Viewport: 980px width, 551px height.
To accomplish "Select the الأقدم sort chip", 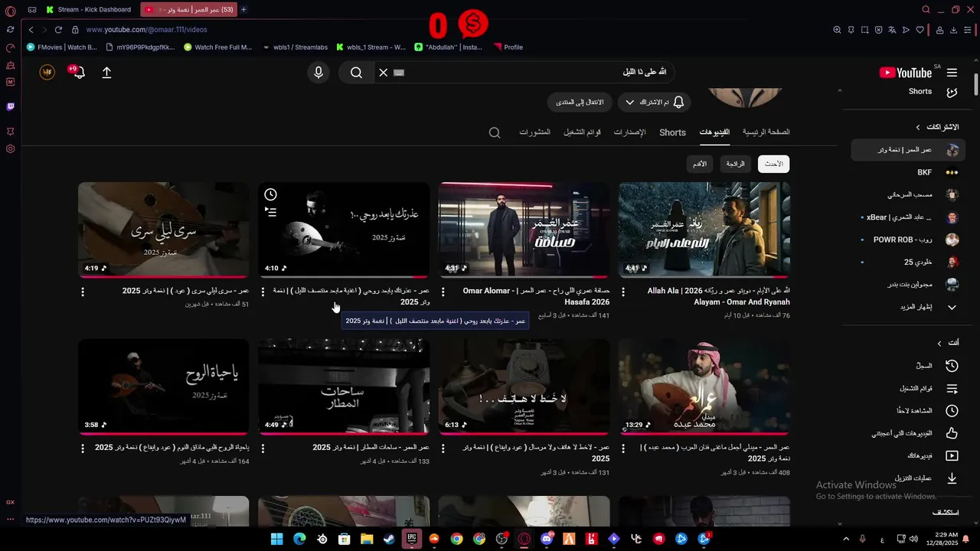I will point(700,164).
